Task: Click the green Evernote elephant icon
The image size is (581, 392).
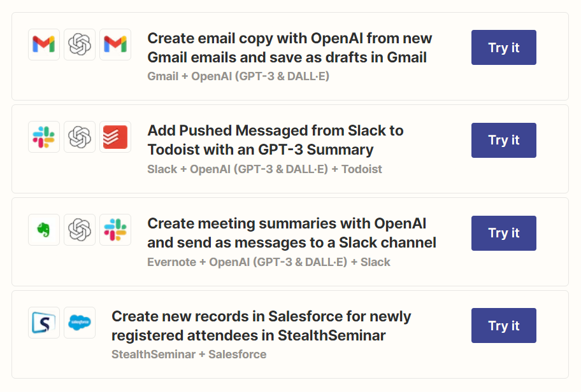Action: [44, 230]
